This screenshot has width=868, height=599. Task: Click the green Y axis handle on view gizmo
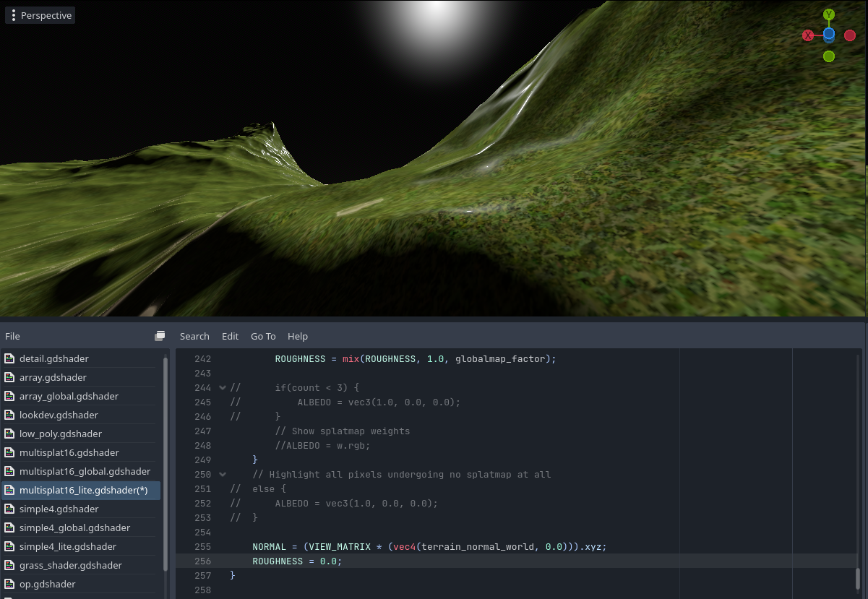(829, 14)
